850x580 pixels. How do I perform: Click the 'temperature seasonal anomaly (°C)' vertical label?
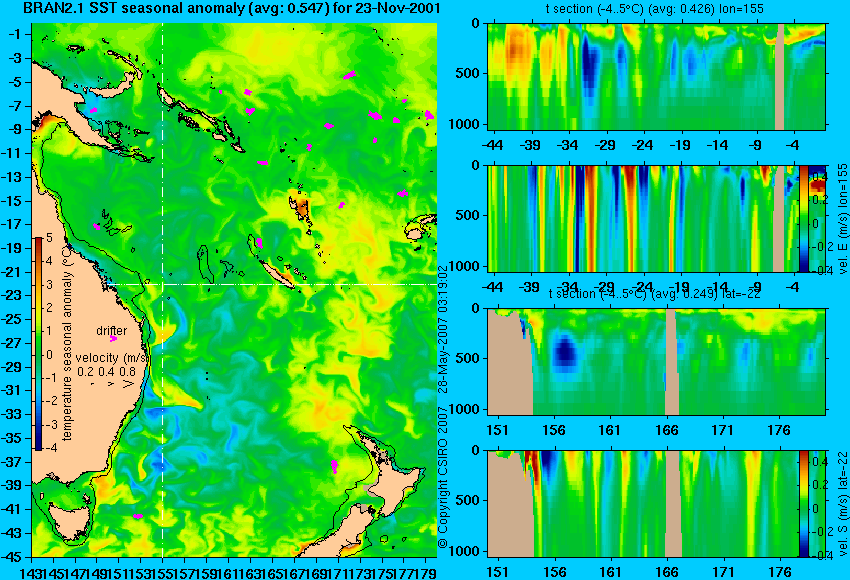67,342
